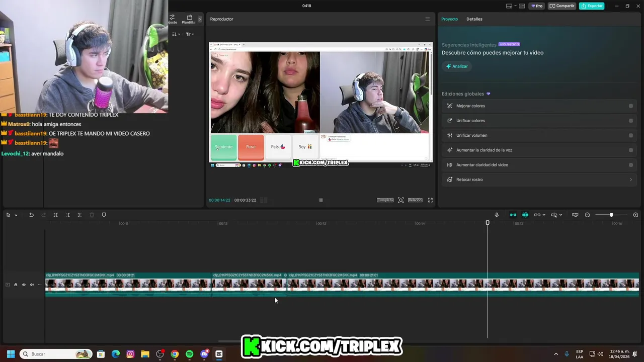Screen dimensions: 644x362
Task: Enable Mejorar colores toggle
Action: point(631,106)
